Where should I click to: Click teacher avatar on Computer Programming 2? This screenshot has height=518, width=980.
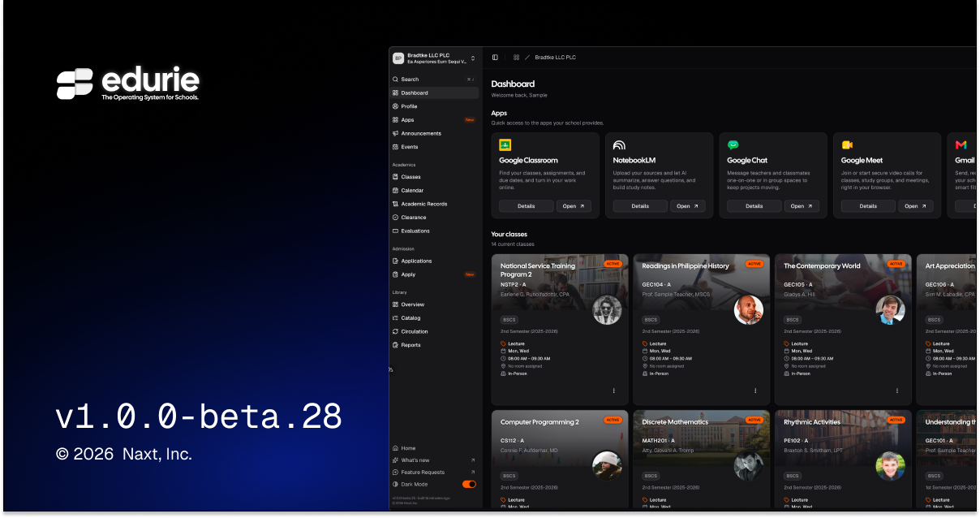pos(607,466)
